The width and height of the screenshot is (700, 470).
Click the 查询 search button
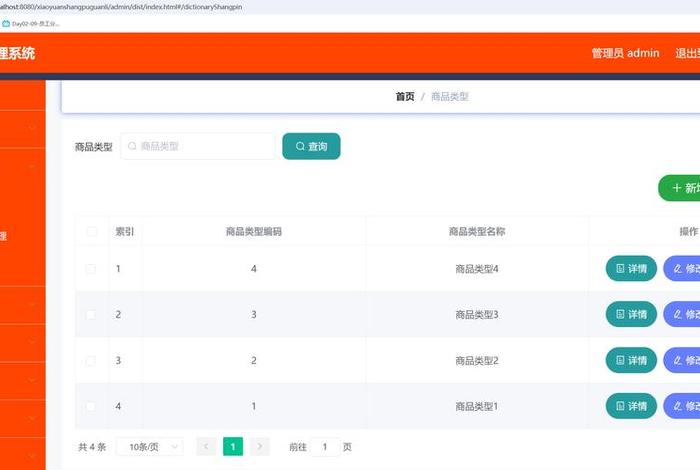point(311,146)
